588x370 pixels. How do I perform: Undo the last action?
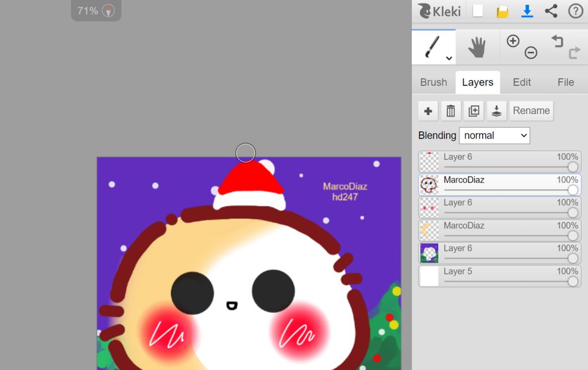[557, 41]
